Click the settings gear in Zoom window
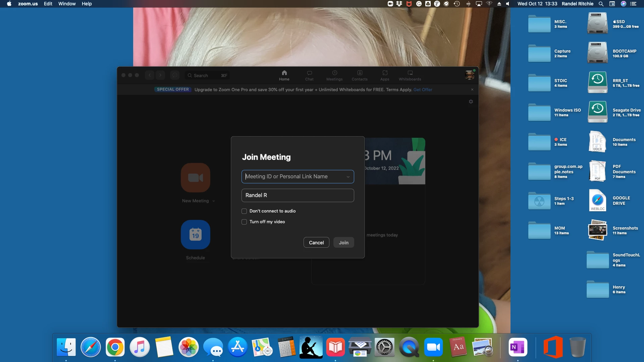 (471, 102)
